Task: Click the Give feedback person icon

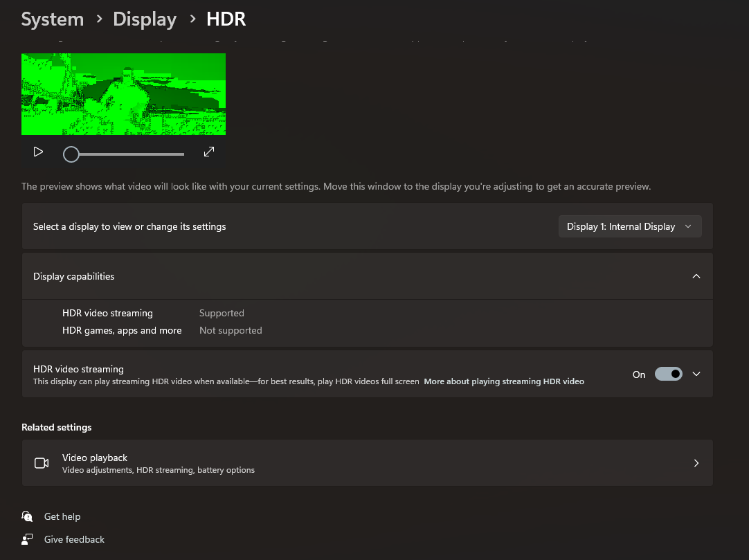Action: [x=27, y=539]
